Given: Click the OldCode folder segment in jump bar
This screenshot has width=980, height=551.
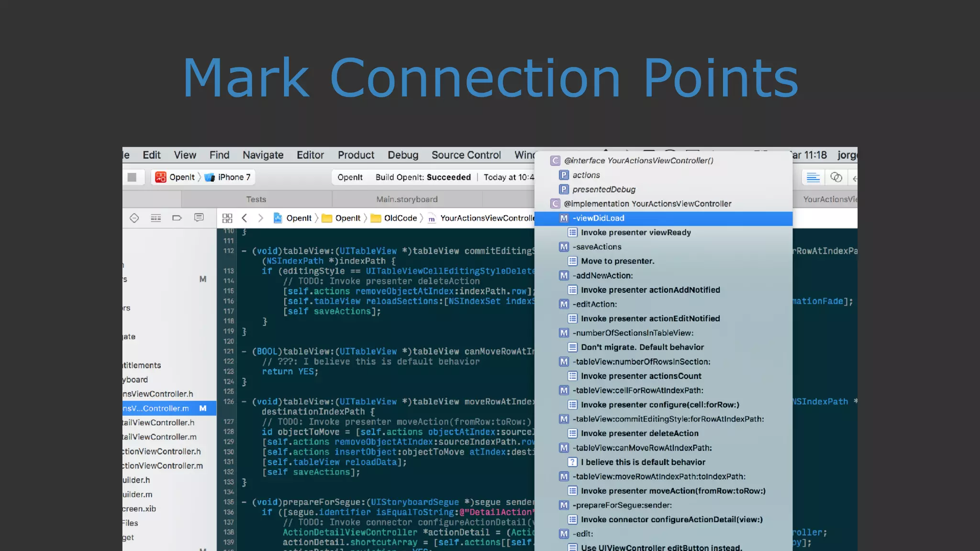Looking at the screenshot, I should coord(394,218).
